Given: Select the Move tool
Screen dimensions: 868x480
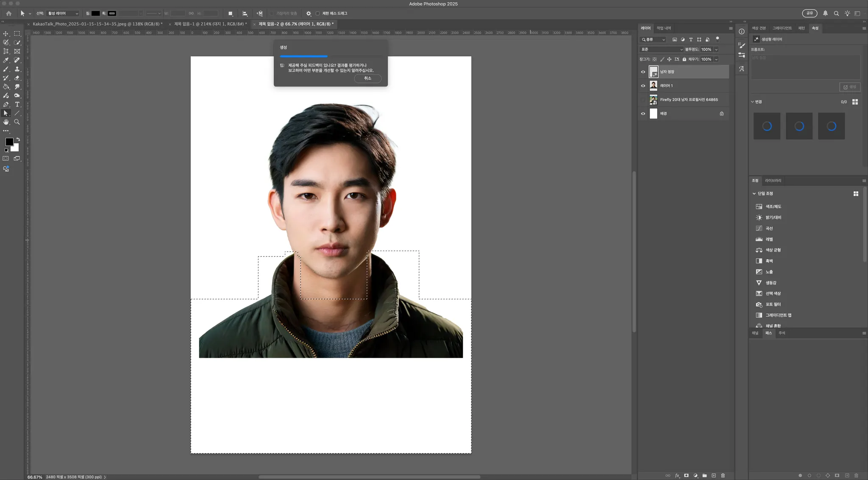Looking at the screenshot, I should pyautogui.click(x=6, y=33).
